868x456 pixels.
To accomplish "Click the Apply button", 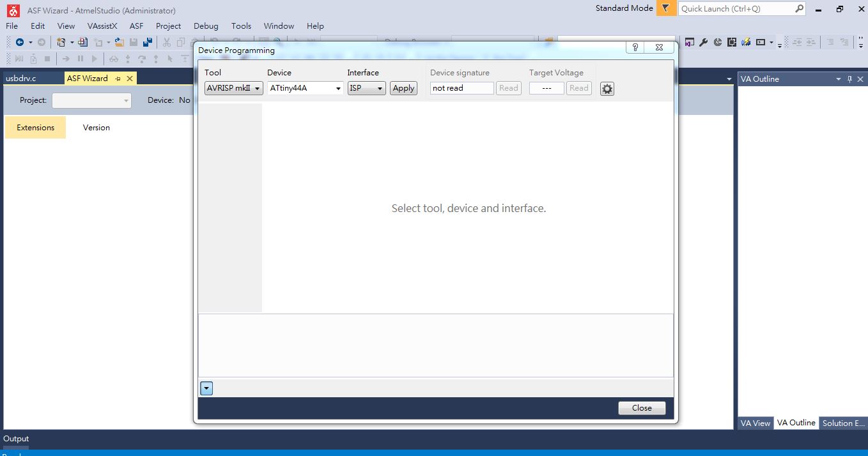I will pyautogui.click(x=403, y=88).
